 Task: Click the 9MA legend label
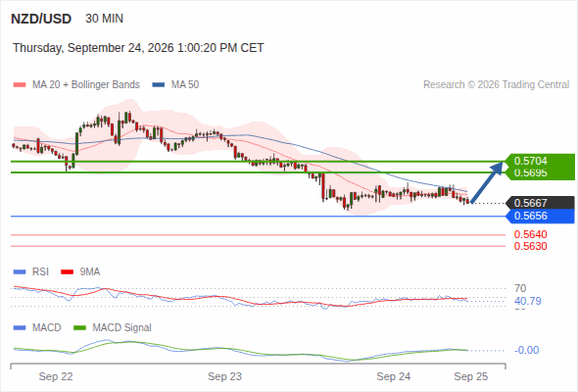point(90,272)
